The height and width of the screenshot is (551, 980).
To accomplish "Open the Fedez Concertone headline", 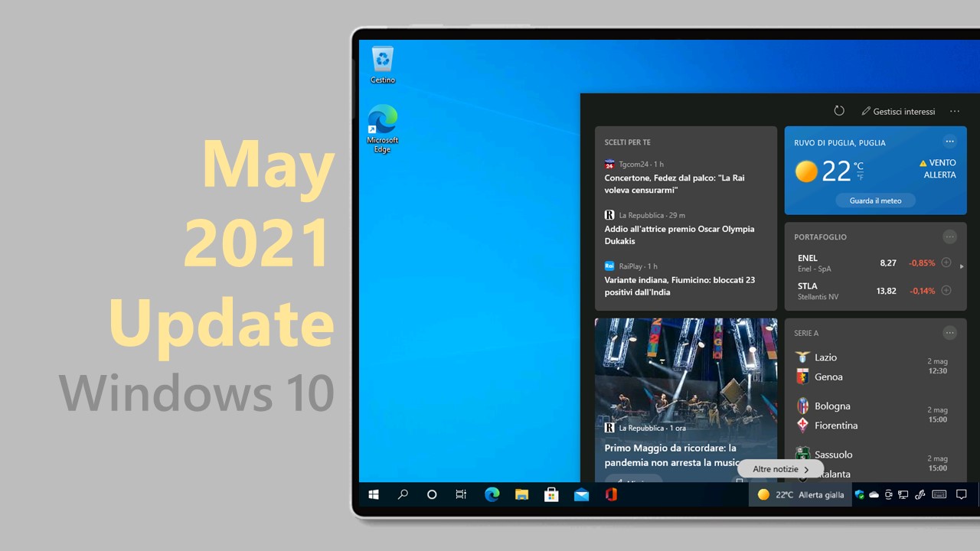I will click(675, 184).
